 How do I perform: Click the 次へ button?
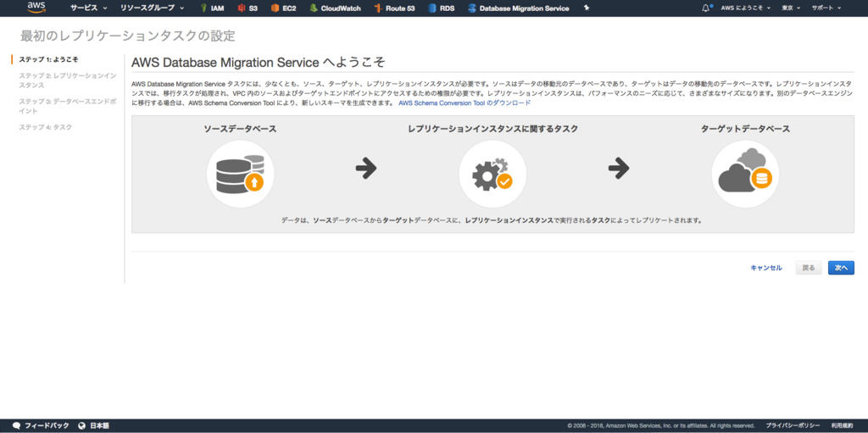842,268
